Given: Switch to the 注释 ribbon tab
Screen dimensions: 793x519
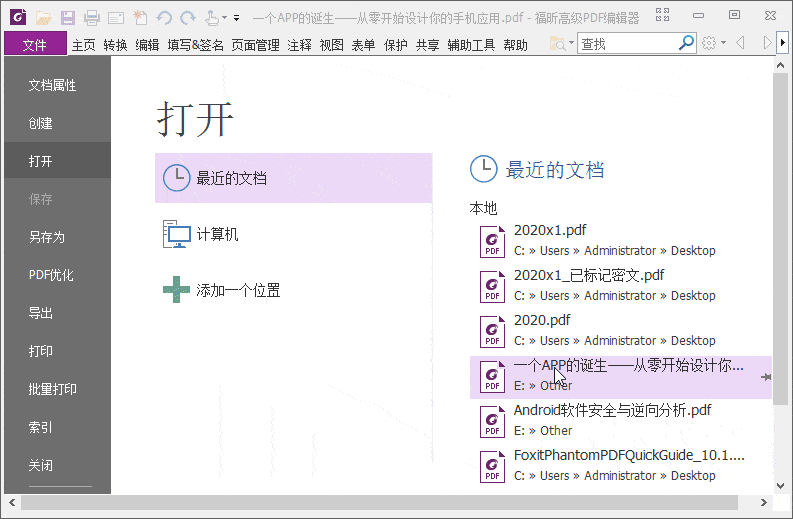Looking at the screenshot, I should [299, 45].
